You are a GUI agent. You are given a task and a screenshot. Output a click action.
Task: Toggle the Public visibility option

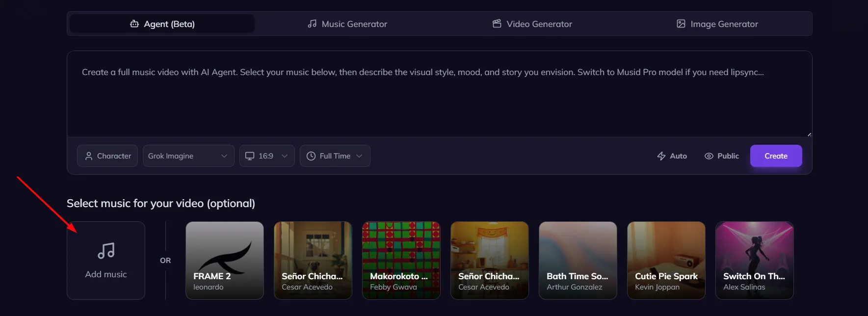(721, 156)
